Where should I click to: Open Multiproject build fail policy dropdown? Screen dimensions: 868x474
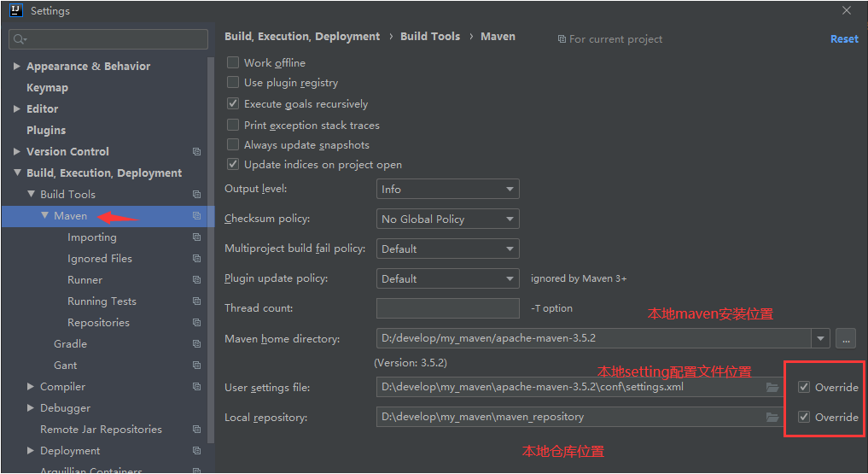coord(447,249)
